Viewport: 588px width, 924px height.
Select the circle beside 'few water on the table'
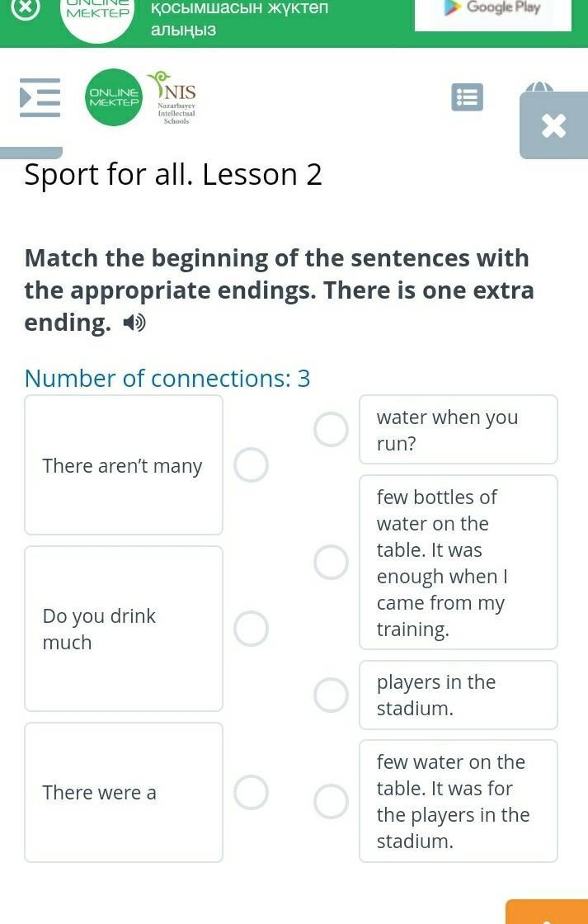pos(332,801)
